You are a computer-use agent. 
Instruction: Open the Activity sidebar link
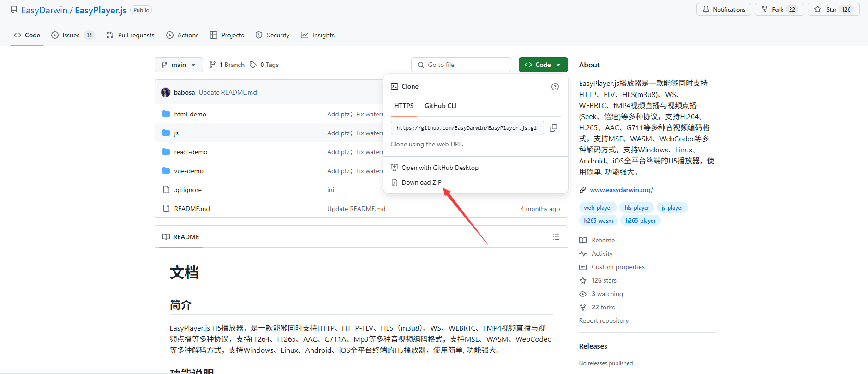pos(596,253)
